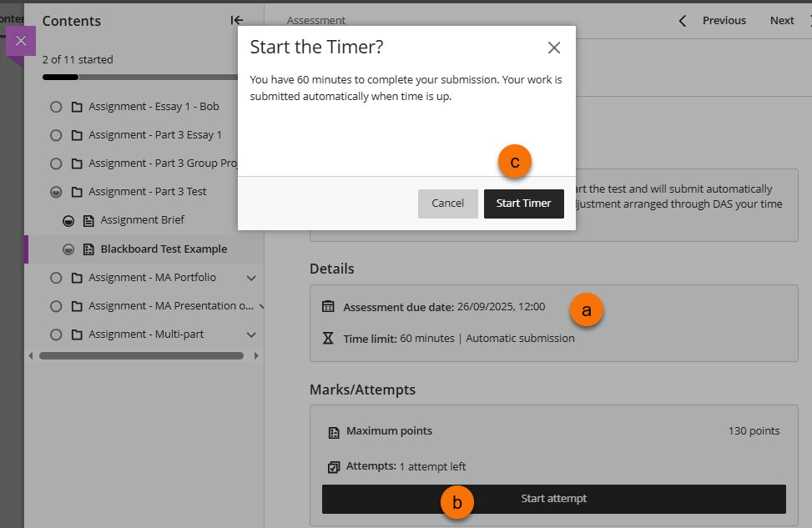This screenshot has width=812, height=528.
Task: Click the Contents panel horizontal scrollbar
Action: (x=141, y=355)
